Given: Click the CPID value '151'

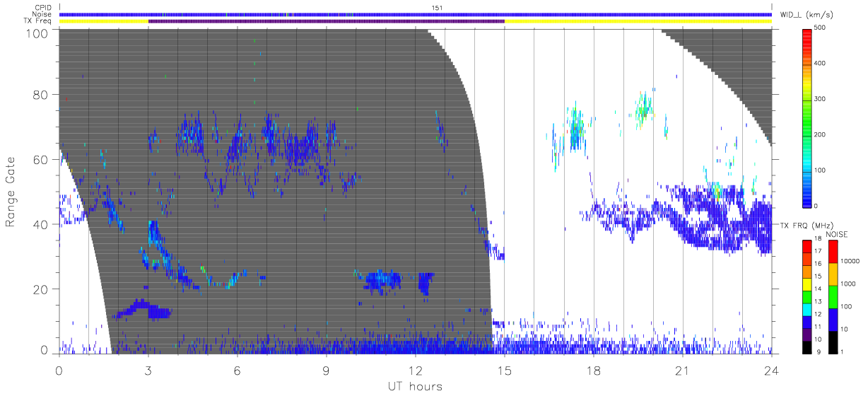Looking at the screenshot, I should [437, 8].
